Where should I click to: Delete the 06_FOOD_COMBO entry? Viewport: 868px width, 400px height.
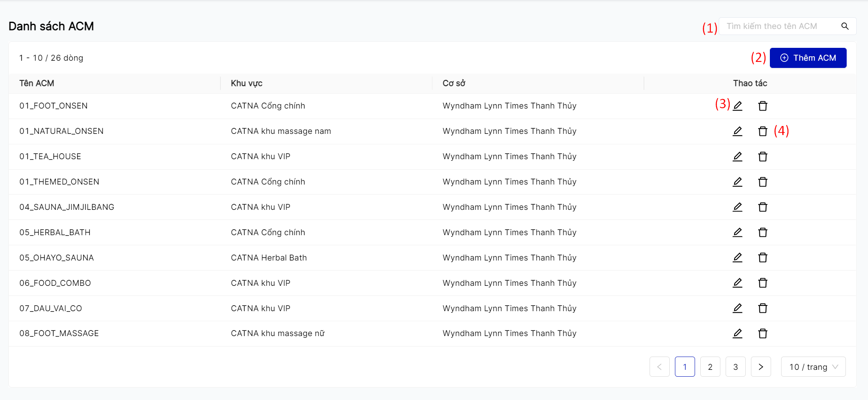click(x=763, y=283)
